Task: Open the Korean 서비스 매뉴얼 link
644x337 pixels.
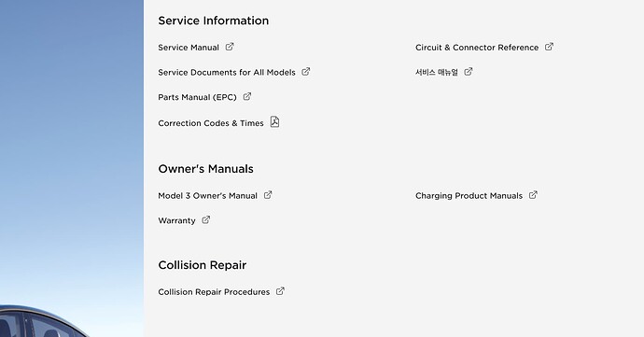Action: coord(437,72)
